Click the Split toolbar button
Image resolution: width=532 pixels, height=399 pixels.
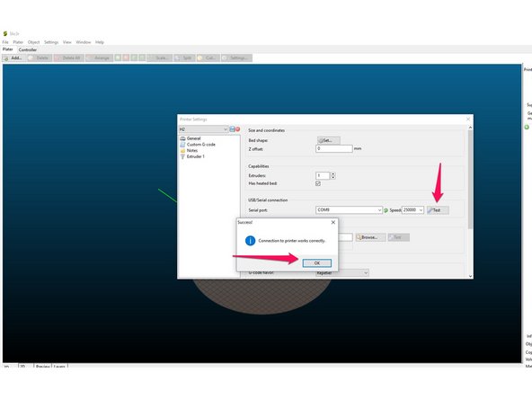click(x=183, y=58)
